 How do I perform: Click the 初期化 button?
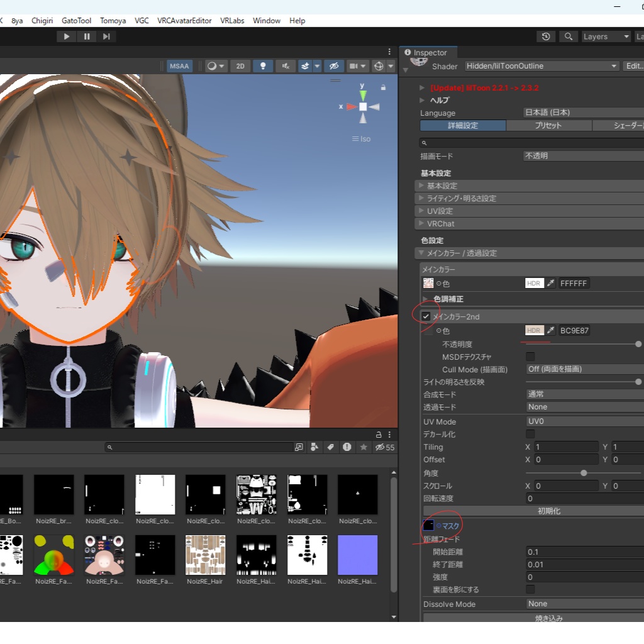pos(549,511)
